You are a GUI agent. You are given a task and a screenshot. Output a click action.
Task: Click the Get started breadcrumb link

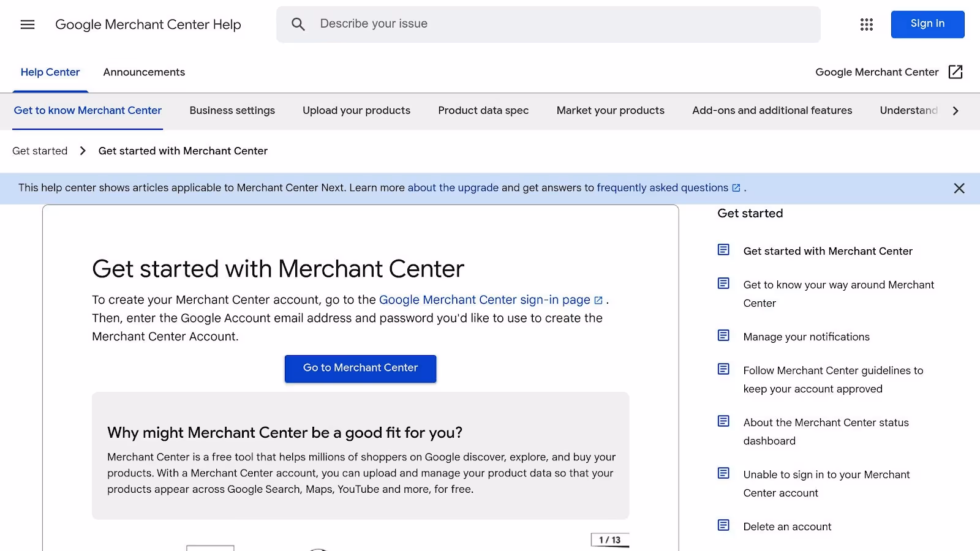(x=40, y=151)
